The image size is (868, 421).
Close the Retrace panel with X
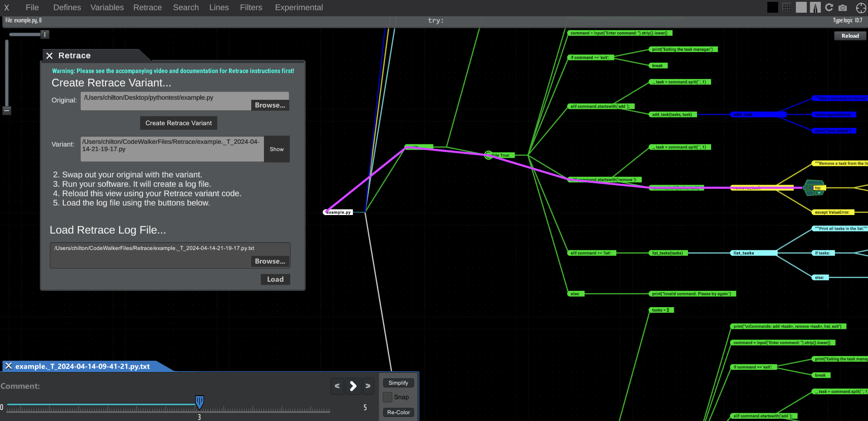[x=49, y=56]
